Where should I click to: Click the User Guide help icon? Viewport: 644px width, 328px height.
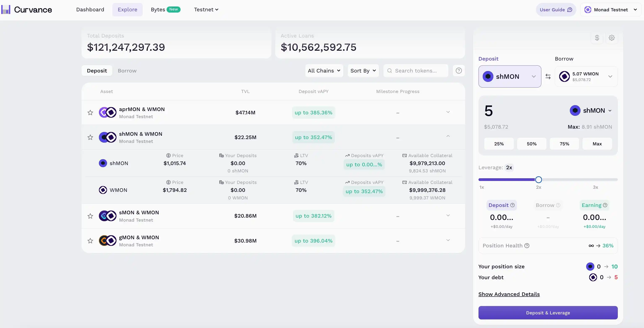click(570, 9)
